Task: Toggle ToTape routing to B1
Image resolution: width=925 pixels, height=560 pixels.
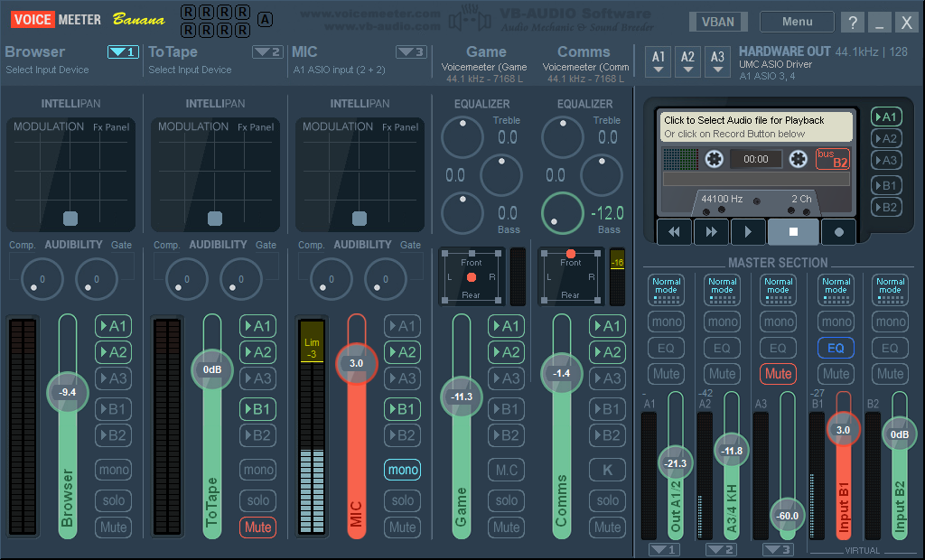Action: [257, 409]
